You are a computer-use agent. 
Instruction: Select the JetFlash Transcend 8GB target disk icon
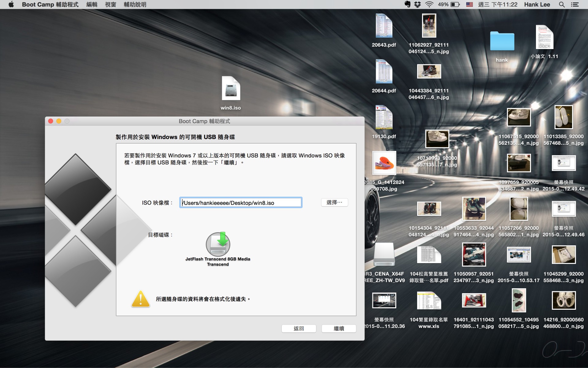[218, 244]
